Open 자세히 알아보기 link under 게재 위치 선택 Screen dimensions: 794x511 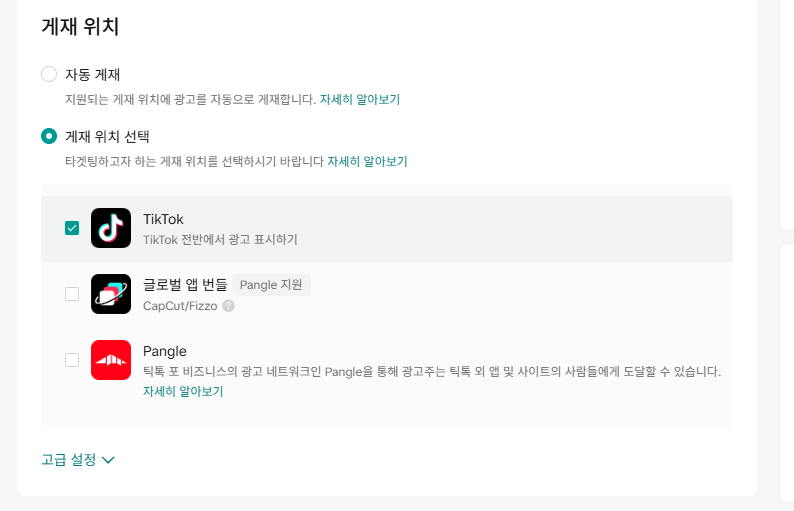(x=367, y=161)
